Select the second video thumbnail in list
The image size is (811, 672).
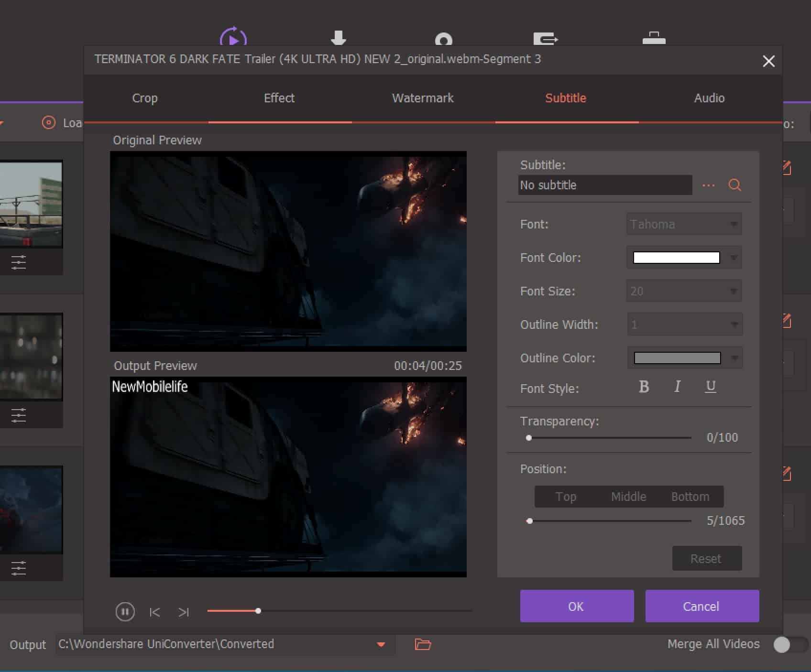tap(31, 357)
